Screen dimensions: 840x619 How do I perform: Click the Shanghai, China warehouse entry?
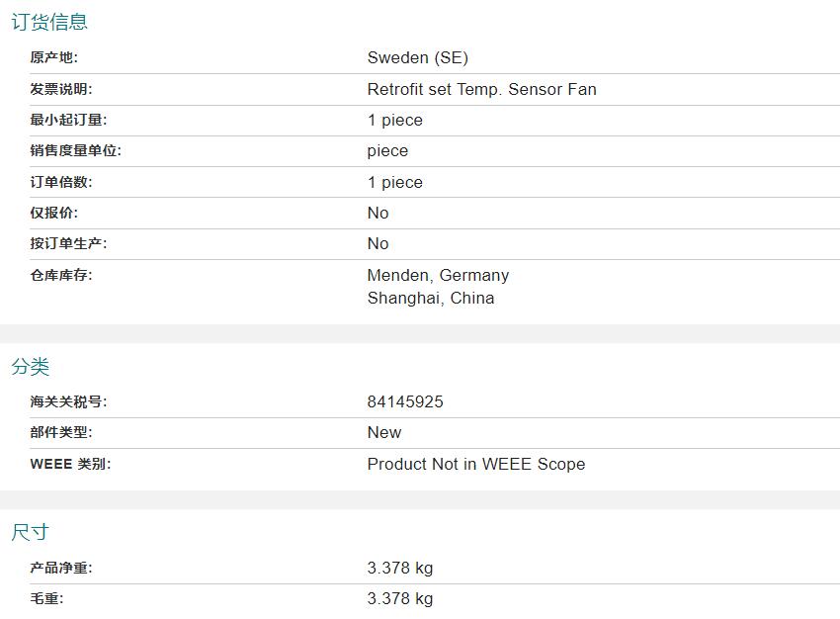(431, 298)
